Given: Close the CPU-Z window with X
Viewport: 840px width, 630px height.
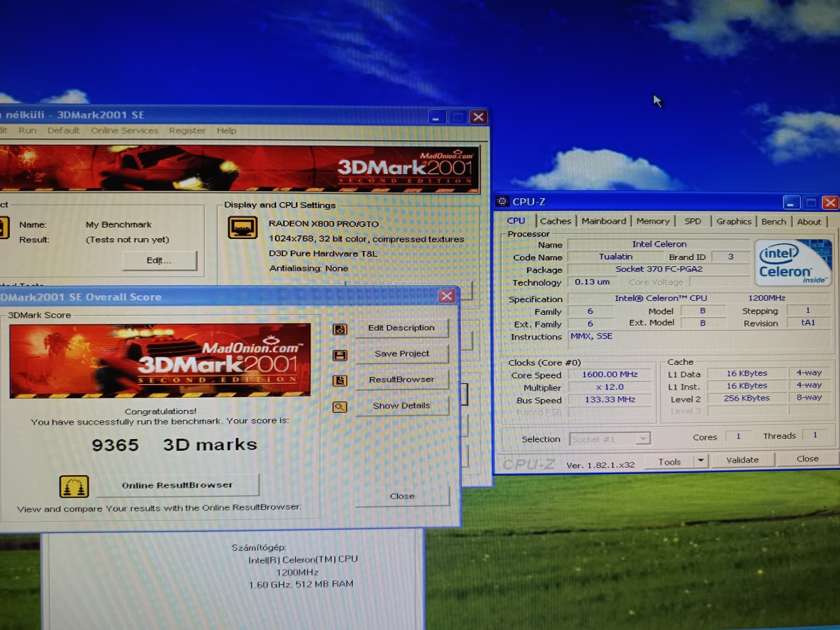Looking at the screenshot, I should [830, 202].
